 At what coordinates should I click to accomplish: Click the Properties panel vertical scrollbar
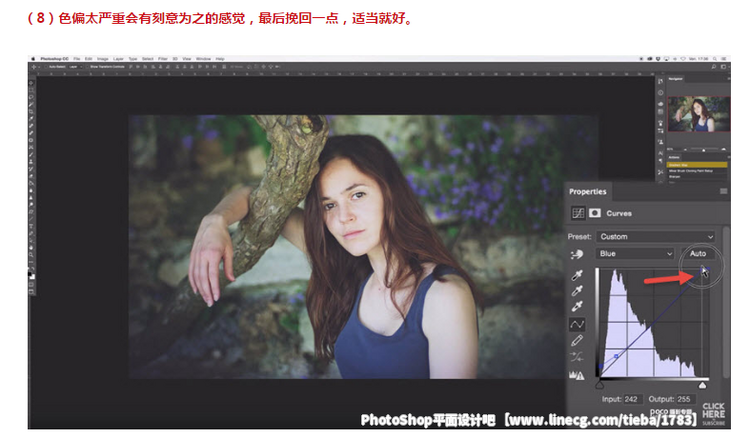coord(726,301)
